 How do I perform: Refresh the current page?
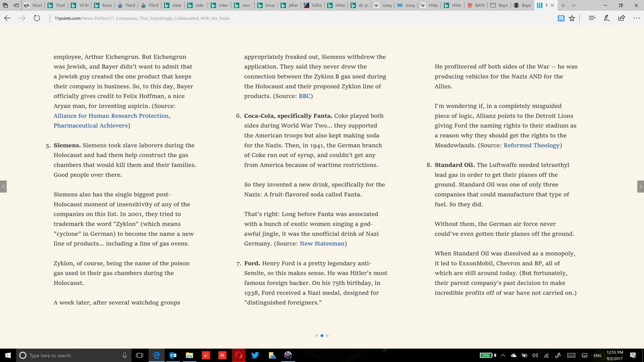pos(37,18)
